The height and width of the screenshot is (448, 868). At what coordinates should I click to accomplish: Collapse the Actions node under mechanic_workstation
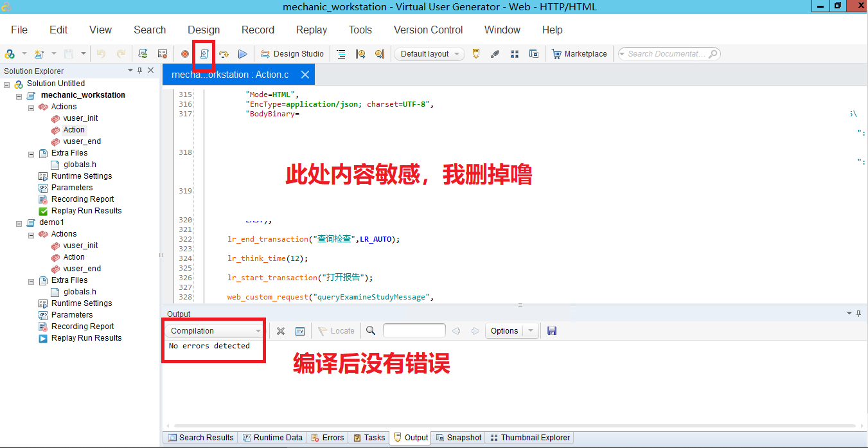[31, 107]
